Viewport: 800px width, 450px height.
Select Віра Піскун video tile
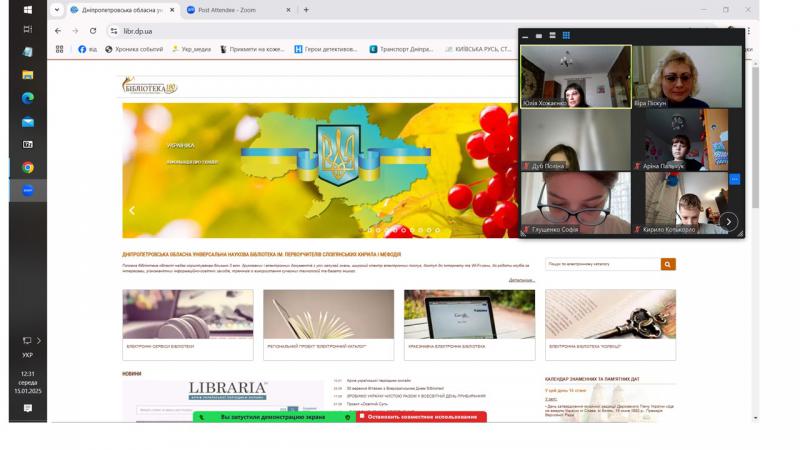click(x=687, y=77)
